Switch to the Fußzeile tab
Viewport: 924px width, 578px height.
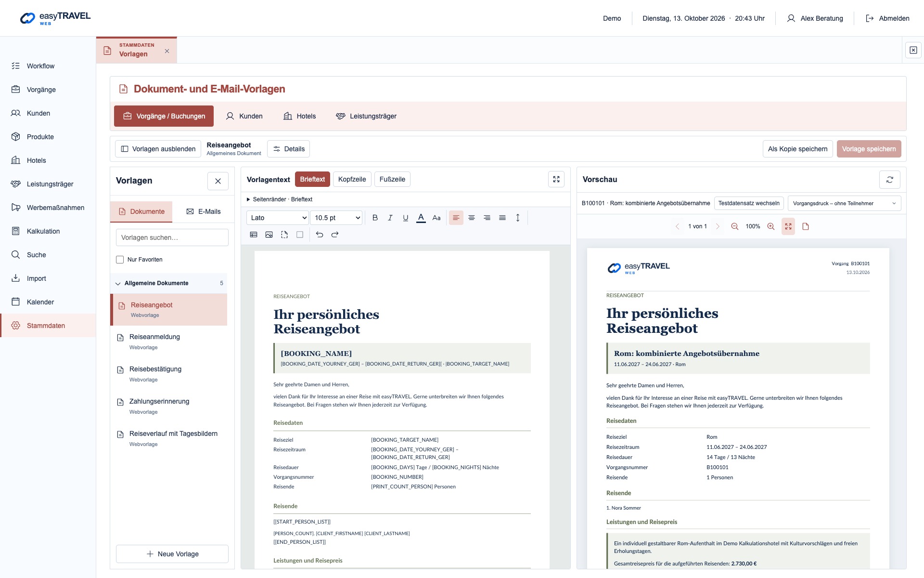pos(392,179)
